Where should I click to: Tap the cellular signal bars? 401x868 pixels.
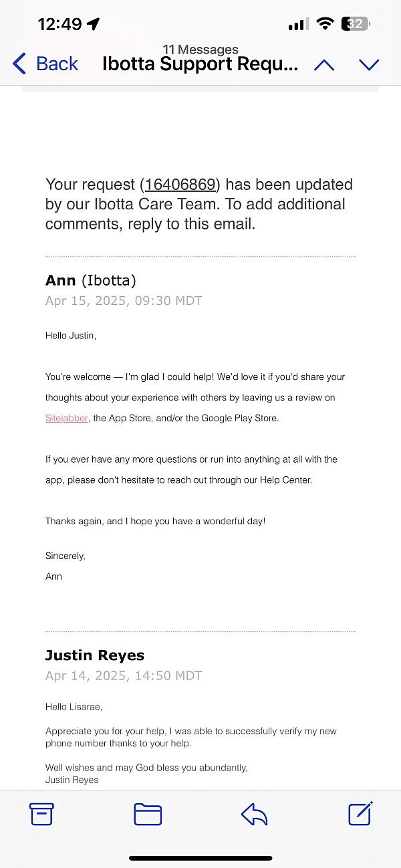point(299,25)
